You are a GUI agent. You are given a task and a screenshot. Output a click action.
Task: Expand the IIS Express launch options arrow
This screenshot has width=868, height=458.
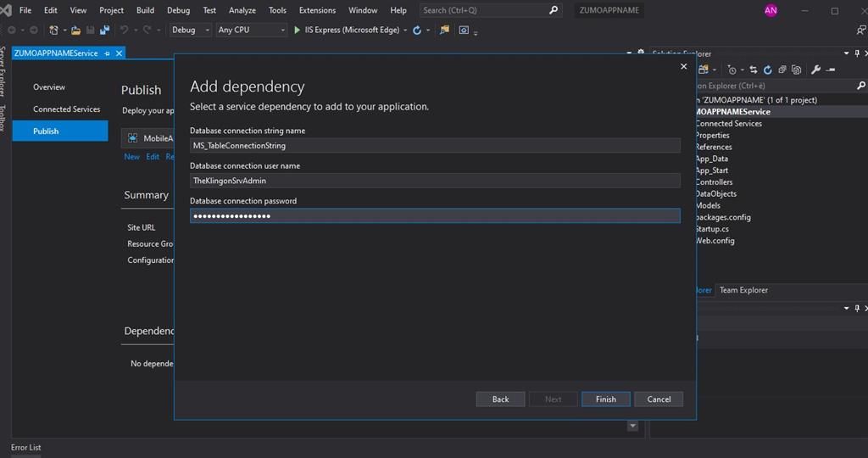405,30
